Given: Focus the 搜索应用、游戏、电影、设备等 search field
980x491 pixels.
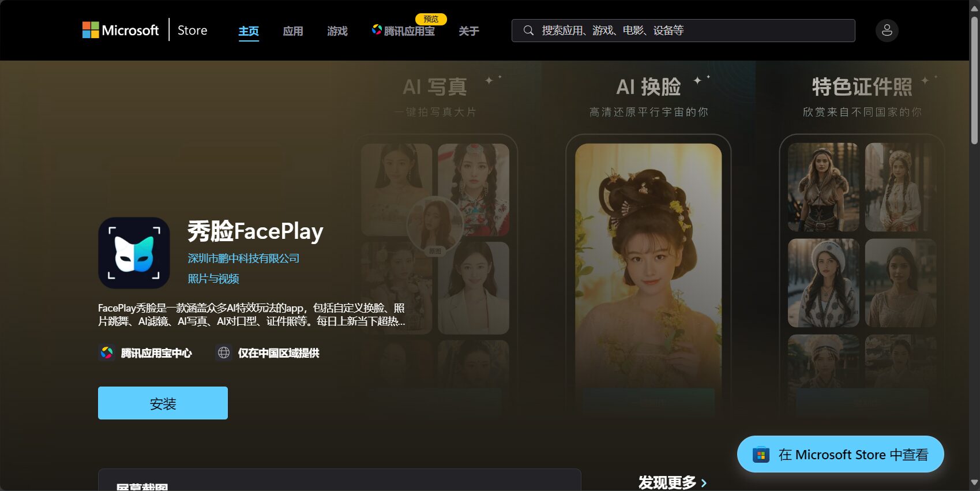Looking at the screenshot, I should pos(683,31).
